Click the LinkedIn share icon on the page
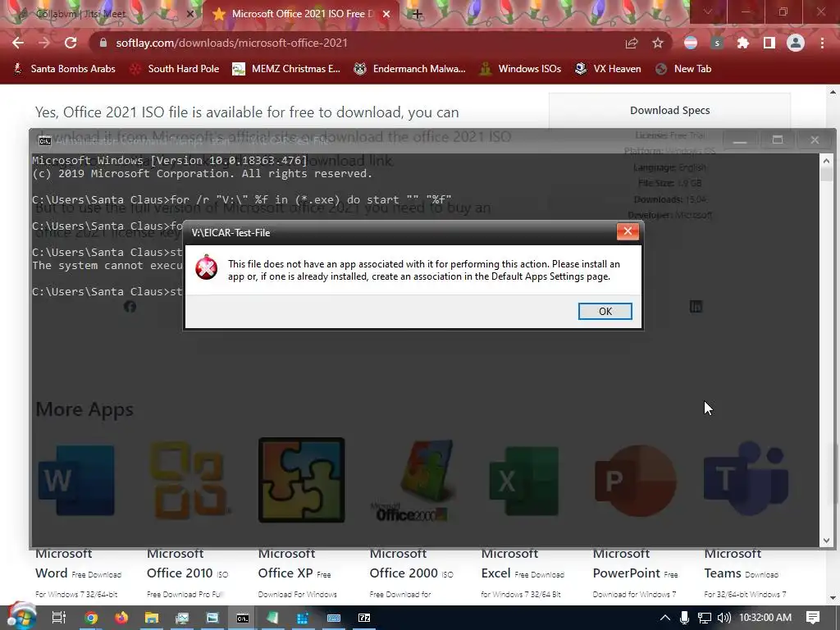Image resolution: width=840 pixels, height=630 pixels. click(696, 307)
